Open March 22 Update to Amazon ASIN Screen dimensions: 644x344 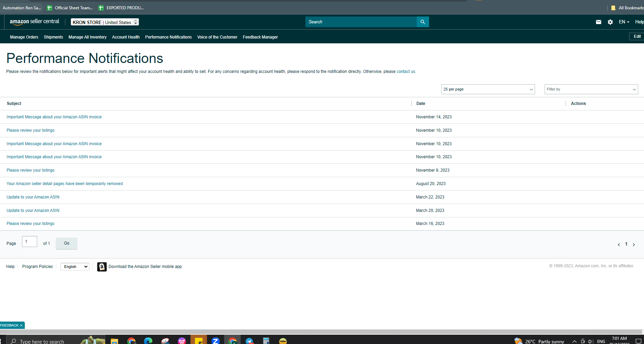(x=33, y=197)
